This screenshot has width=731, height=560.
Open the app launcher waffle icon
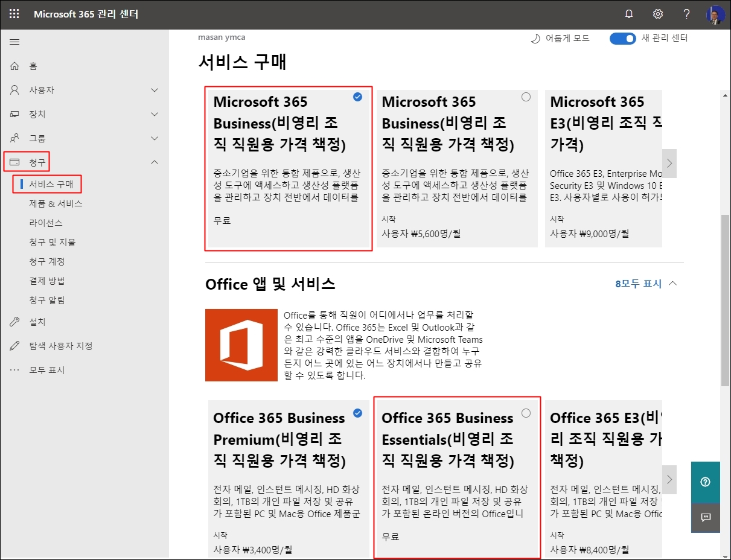(x=14, y=14)
